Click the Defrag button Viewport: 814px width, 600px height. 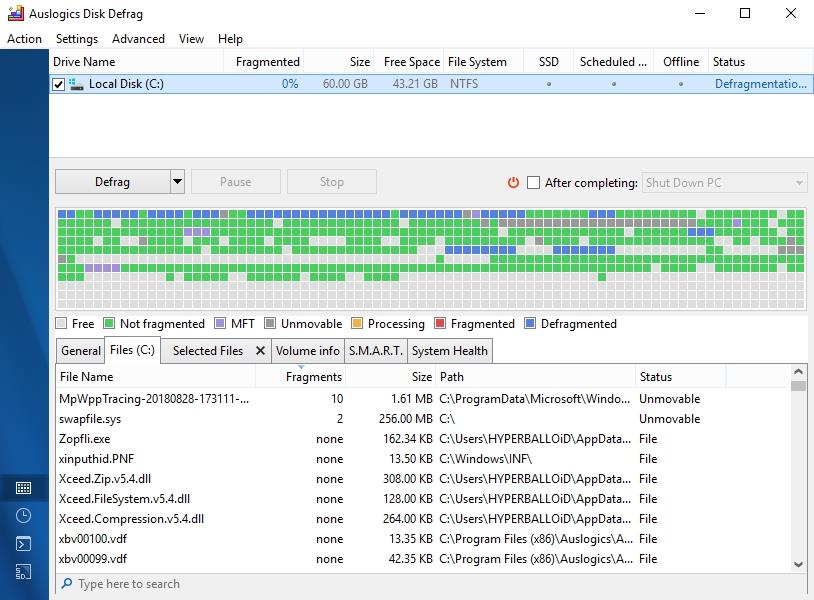click(x=113, y=182)
